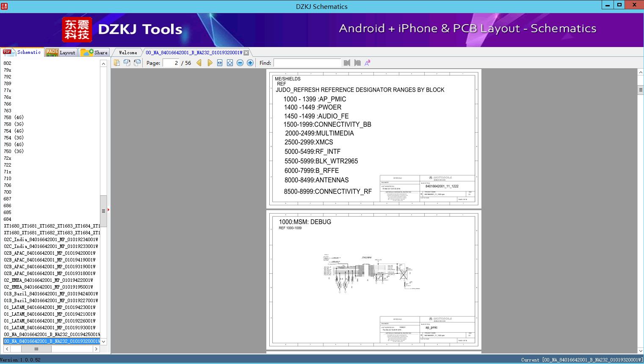Select 02_EMEA_84016642001_MP_01019422001W file

tap(48, 280)
